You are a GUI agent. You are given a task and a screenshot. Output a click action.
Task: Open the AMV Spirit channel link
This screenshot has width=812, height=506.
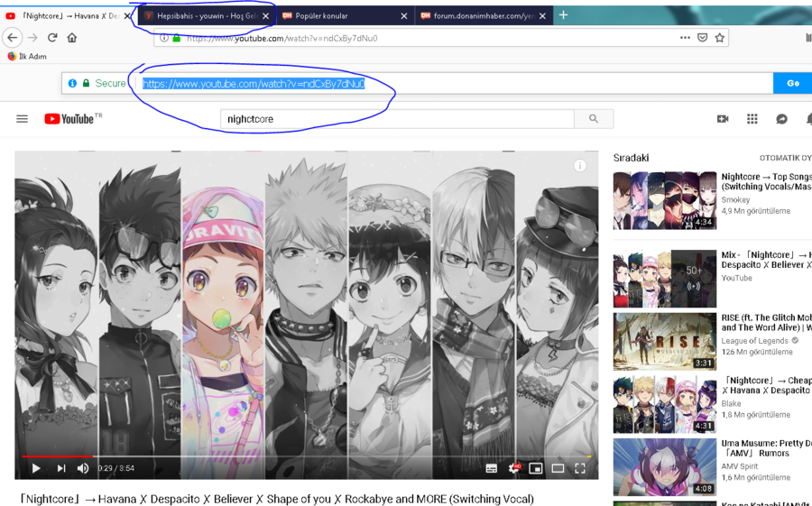click(740, 466)
